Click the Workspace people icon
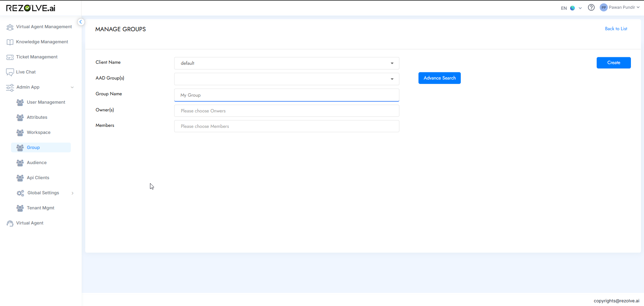The height and width of the screenshot is (306, 644). 20,133
